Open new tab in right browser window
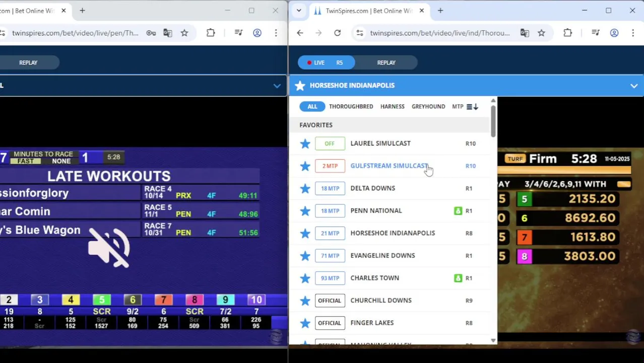The width and height of the screenshot is (644, 363). [440, 11]
